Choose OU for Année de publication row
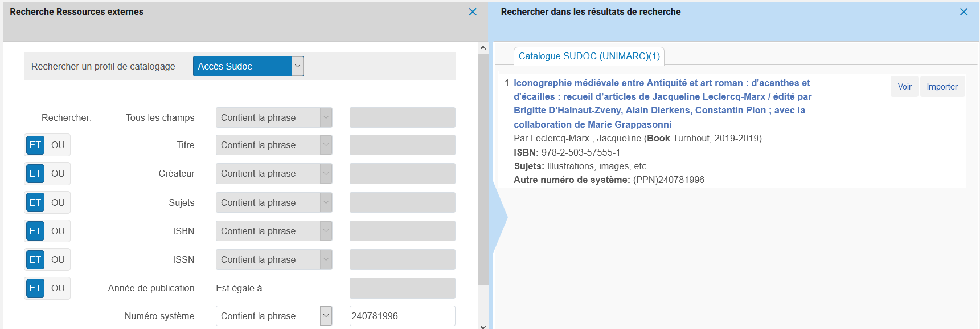Screen dimensions: 980x329 click(58, 288)
